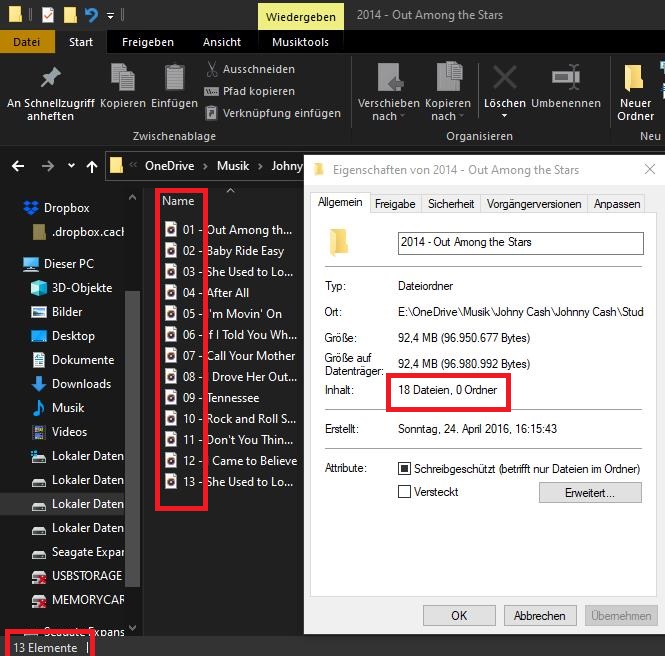
Task: Select track 02 - Baby Ride Easy
Action: tap(224, 251)
